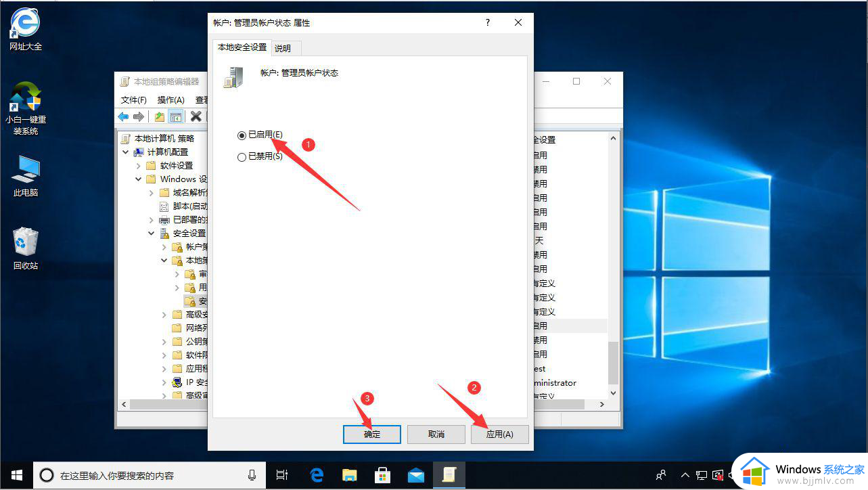Click the 应用(A) button
The image size is (868, 490).
click(500, 434)
